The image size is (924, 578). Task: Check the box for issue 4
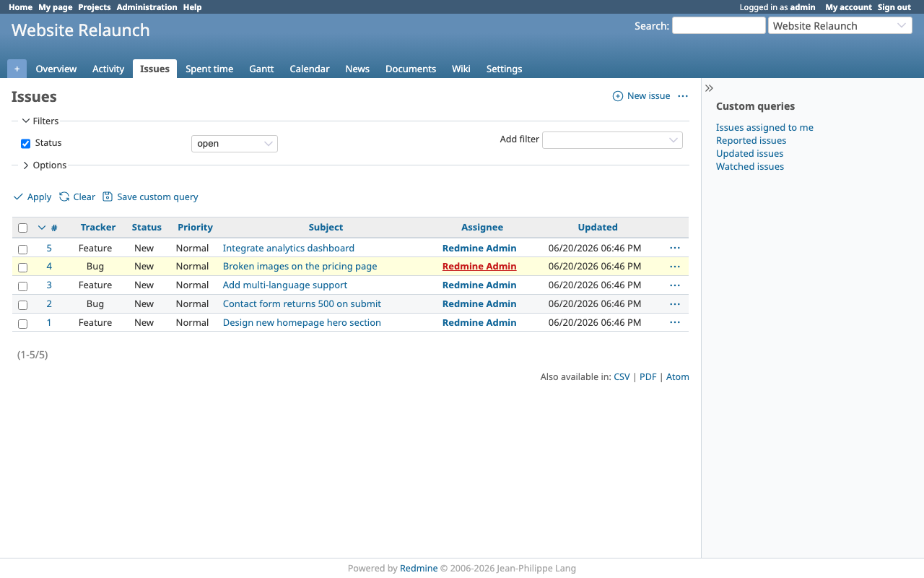pos(23,267)
